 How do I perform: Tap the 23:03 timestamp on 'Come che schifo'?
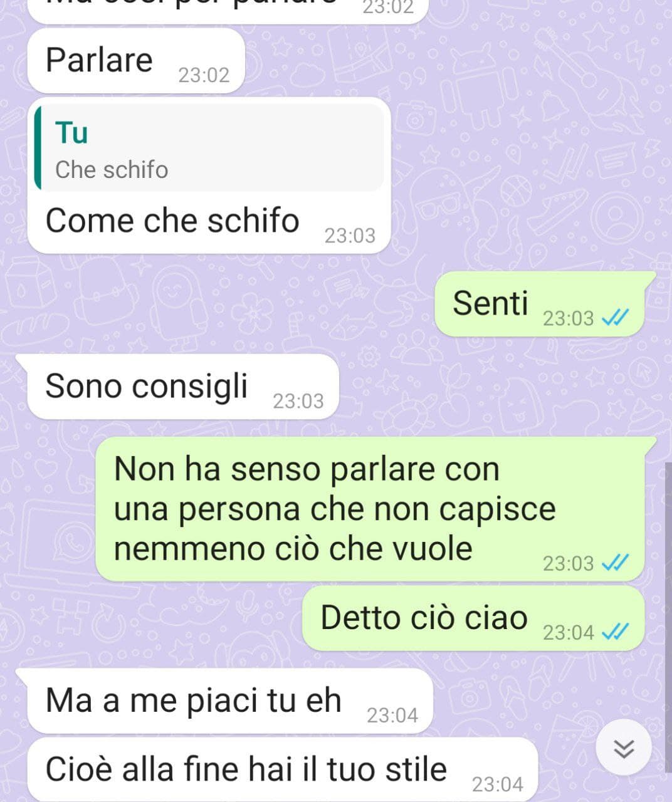[350, 236]
